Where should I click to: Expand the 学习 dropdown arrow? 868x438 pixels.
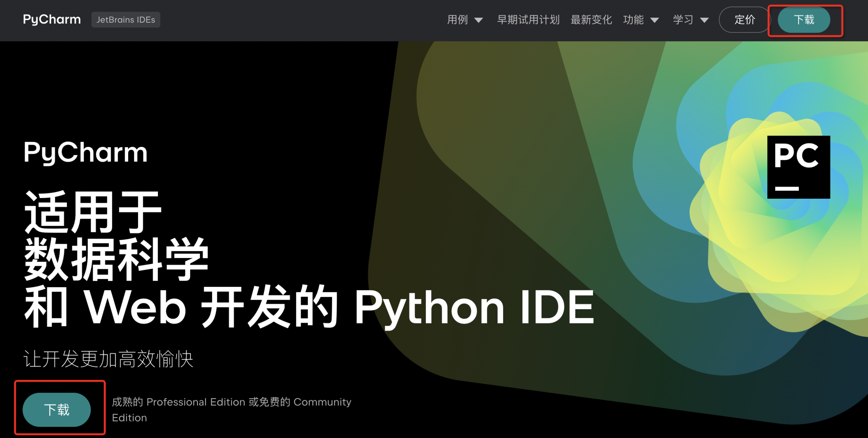[704, 20]
